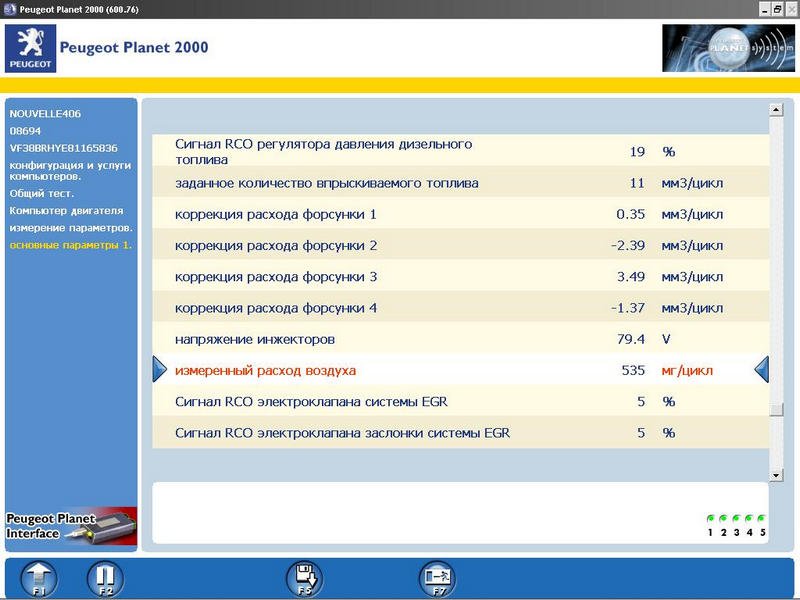The width and height of the screenshot is (800, 600).
Task: Select 'Компьютер двигателя' in navigation panel
Action: (x=66, y=210)
